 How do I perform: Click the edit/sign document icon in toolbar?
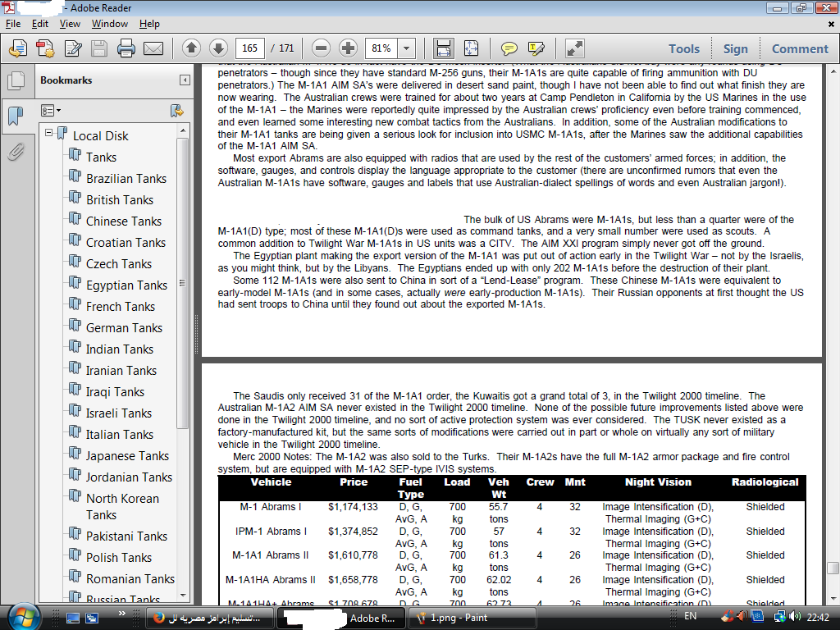(72, 48)
